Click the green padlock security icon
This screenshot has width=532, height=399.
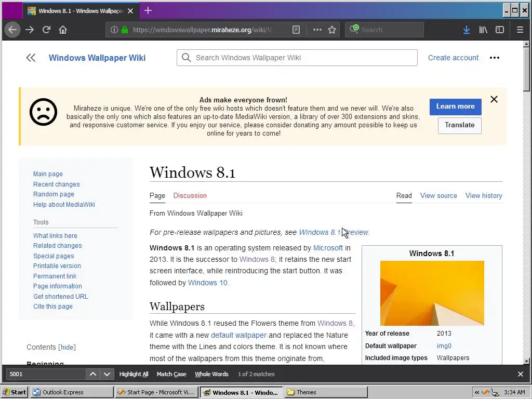[125, 30]
